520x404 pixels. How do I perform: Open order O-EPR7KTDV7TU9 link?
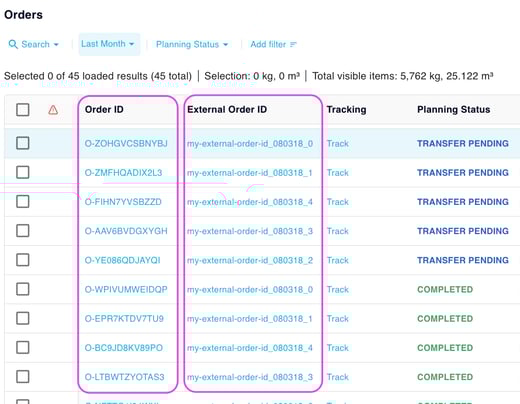pos(124,319)
